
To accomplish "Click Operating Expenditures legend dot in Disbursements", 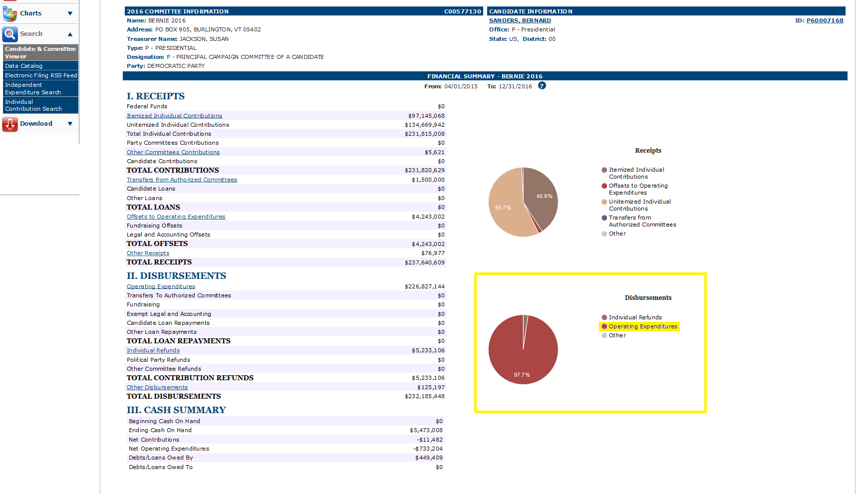I will 604,326.
